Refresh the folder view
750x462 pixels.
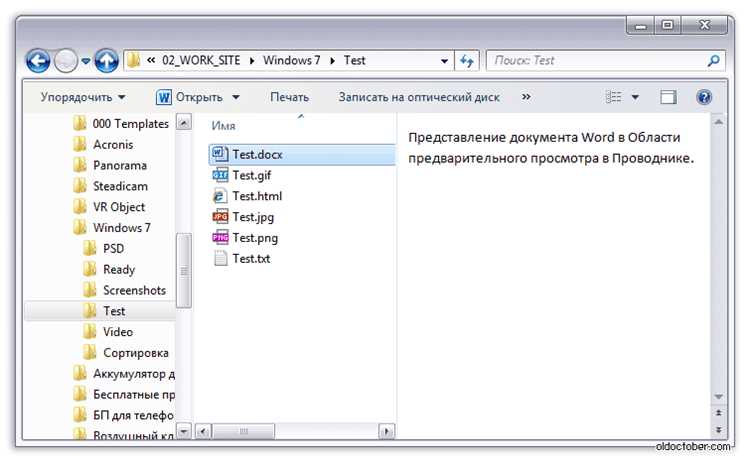pos(466,61)
